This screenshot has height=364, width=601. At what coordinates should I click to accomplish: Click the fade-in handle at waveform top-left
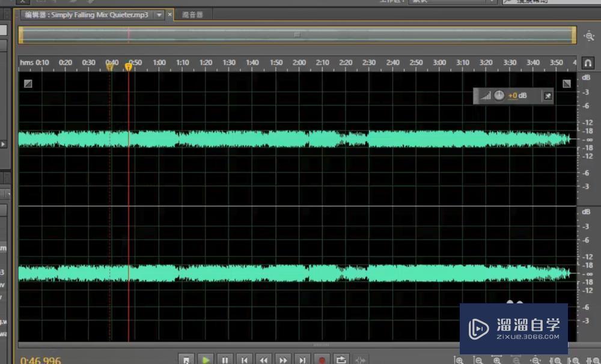tap(28, 83)
